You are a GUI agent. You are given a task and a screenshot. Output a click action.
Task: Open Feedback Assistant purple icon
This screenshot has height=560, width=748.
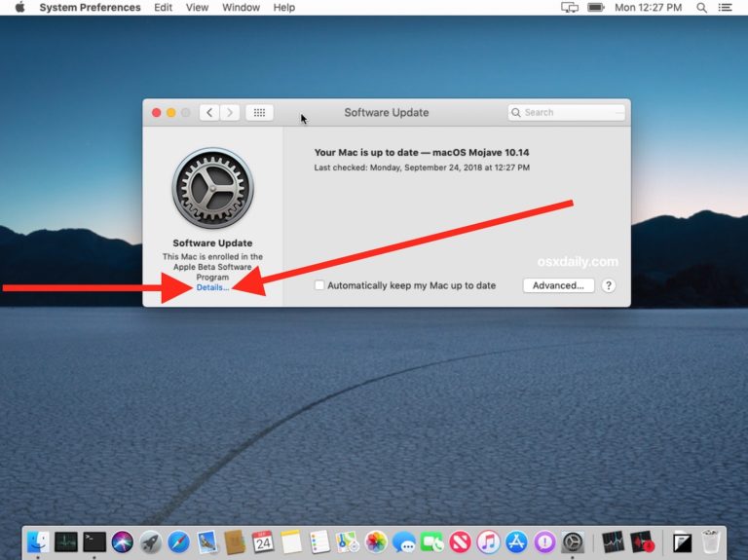click(x=544, y=542)
